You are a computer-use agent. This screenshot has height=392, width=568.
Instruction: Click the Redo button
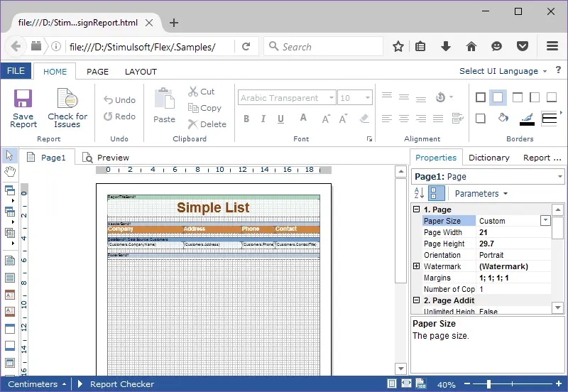coord(119,116)
